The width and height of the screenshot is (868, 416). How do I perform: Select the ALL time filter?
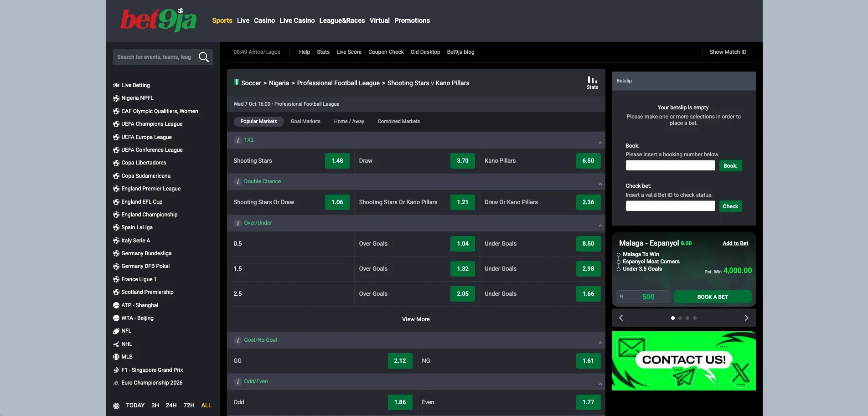[206, 406]
